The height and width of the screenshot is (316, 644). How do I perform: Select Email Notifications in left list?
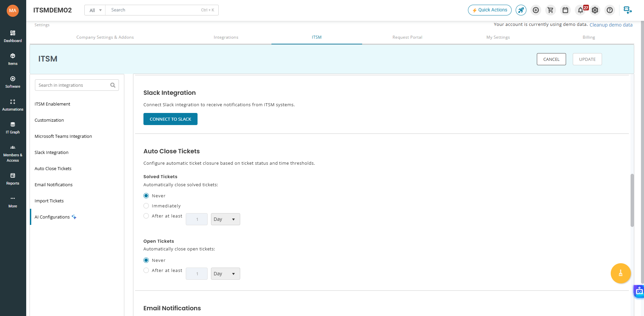(x=53, y=185)
